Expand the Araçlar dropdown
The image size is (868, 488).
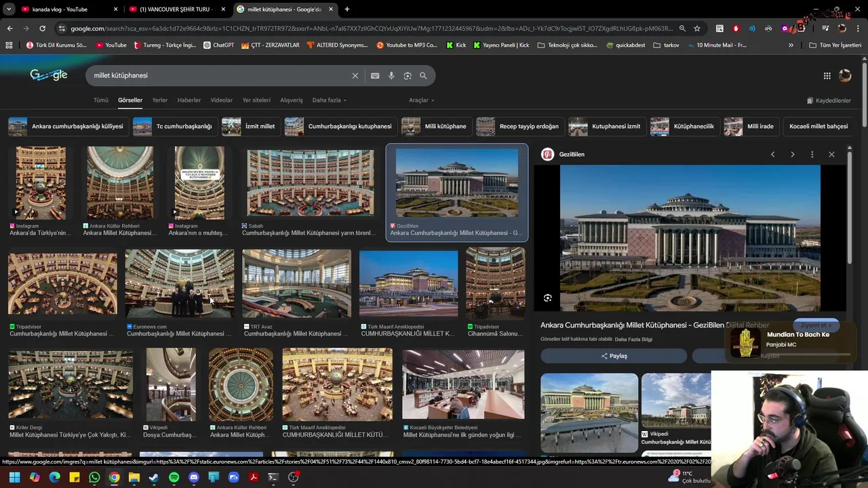421,100
